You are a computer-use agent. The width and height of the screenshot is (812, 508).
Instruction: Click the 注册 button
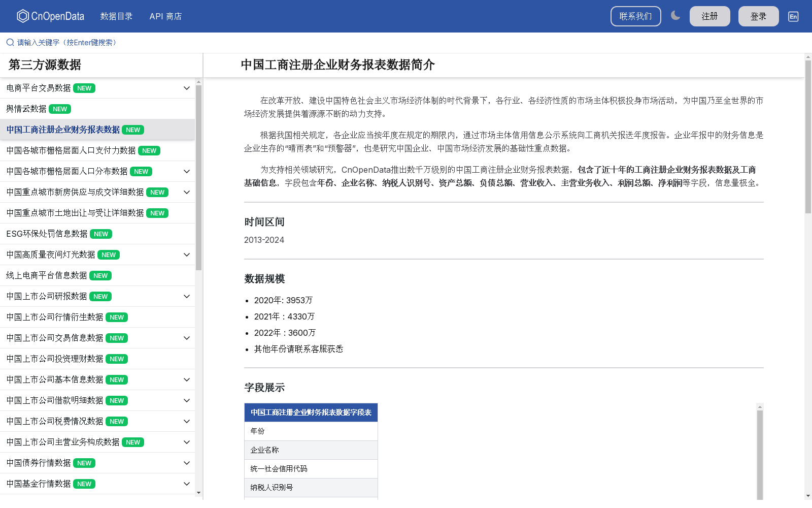pyautogui.click(x=709, y=16)
